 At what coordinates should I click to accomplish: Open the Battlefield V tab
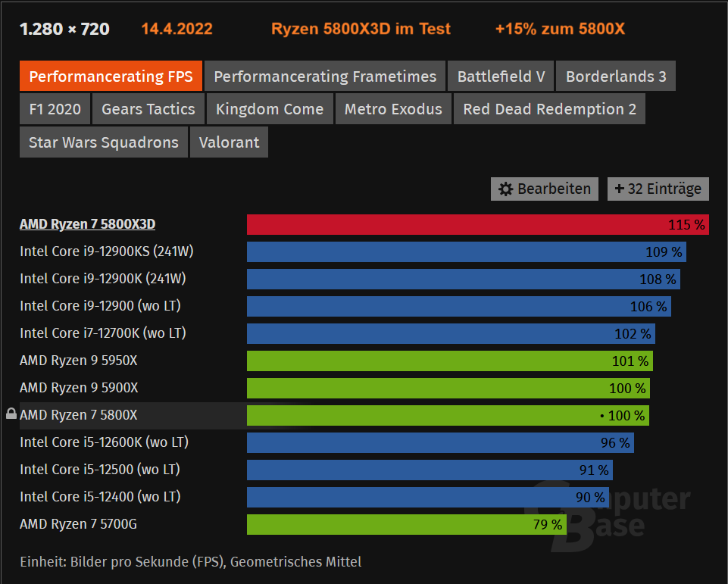tap(501, 77)
